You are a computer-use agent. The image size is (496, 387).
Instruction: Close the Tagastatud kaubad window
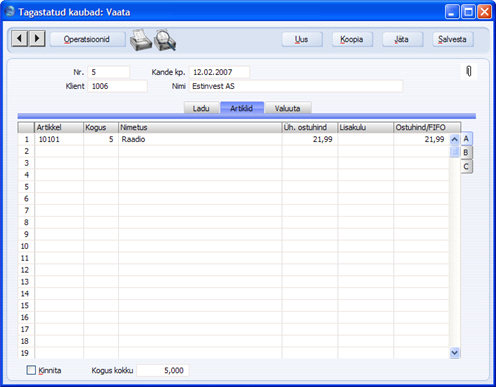click(484, 12)
